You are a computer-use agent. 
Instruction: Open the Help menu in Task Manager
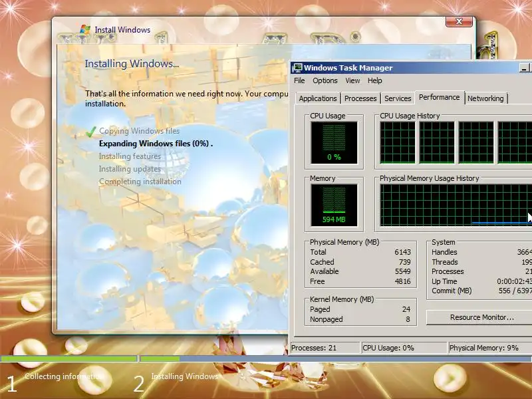click(374, 80)
